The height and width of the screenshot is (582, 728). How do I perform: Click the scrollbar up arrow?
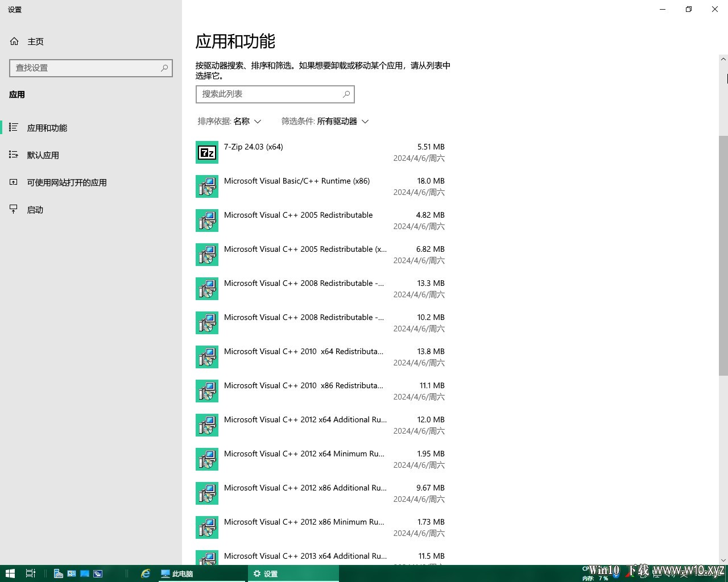point(723,59)
